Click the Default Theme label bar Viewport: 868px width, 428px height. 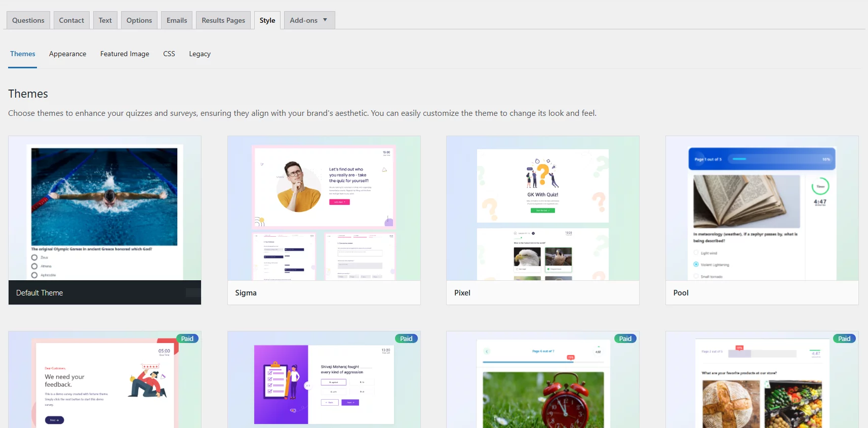tap(105, 292)
